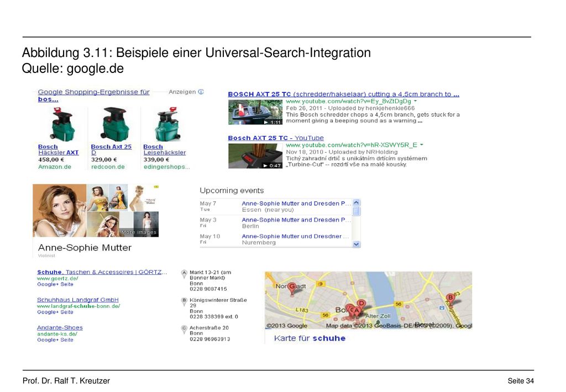Click the 329,00 € price

(x=104, y=160)
